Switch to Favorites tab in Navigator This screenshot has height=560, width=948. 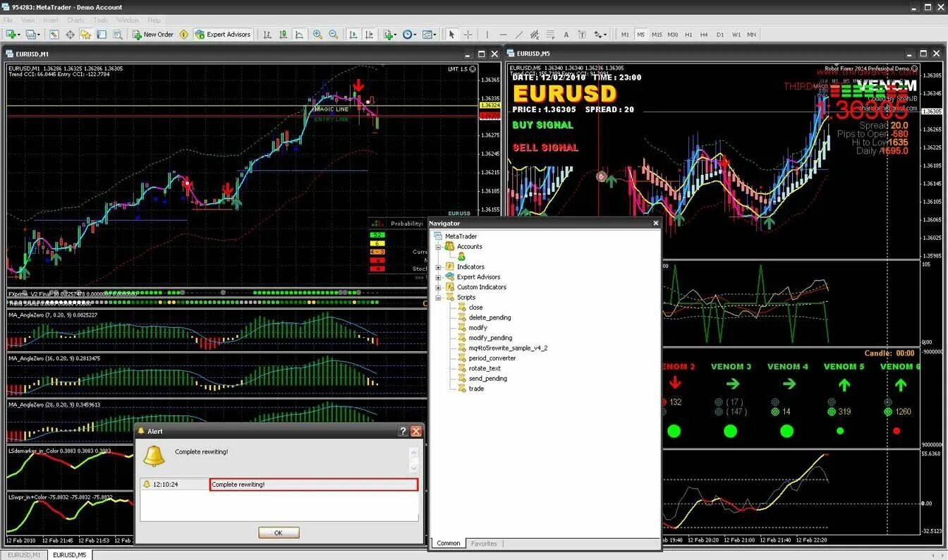484,543
